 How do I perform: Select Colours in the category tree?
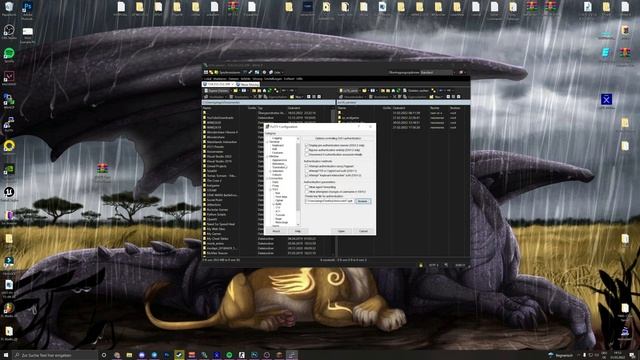point(277,175)
